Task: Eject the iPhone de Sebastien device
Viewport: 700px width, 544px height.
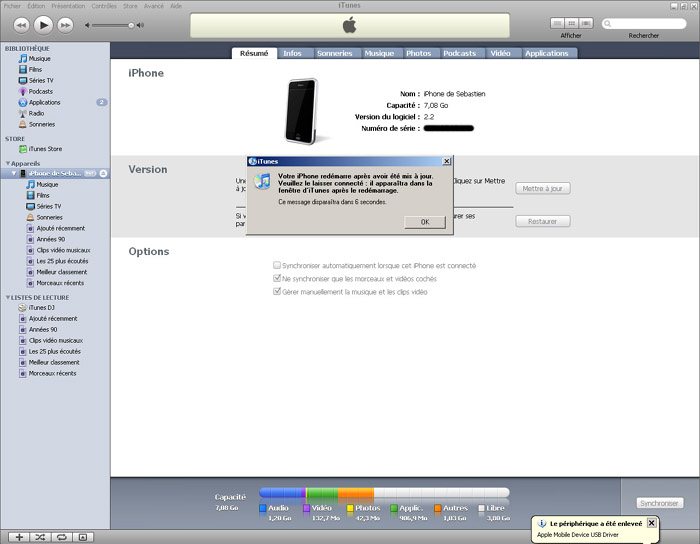Action: (103, 174)
